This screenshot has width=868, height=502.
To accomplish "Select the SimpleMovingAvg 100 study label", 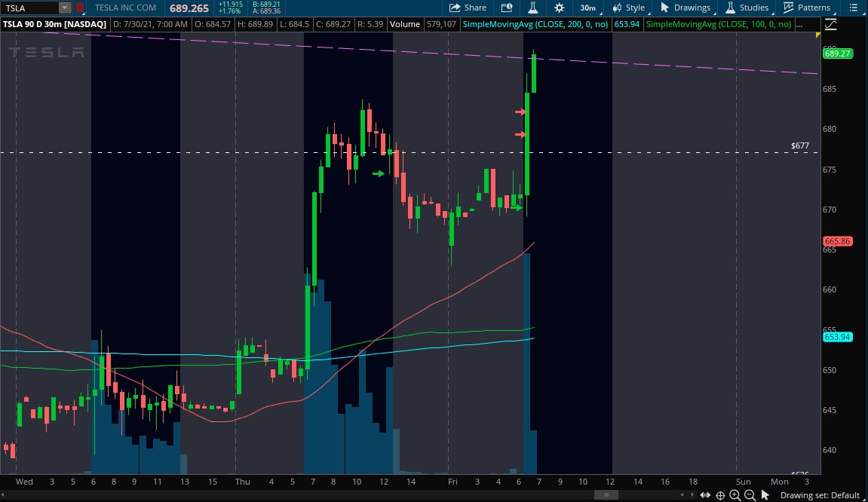I will click(x=719, y=24).
